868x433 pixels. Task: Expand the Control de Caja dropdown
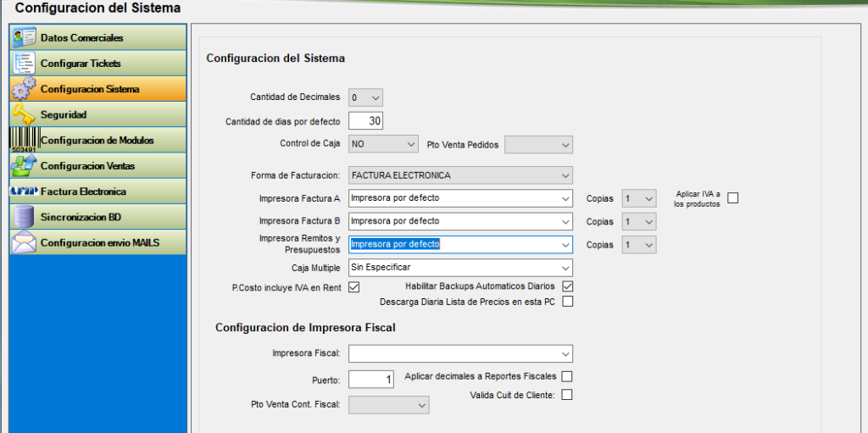tap(383, 145)
